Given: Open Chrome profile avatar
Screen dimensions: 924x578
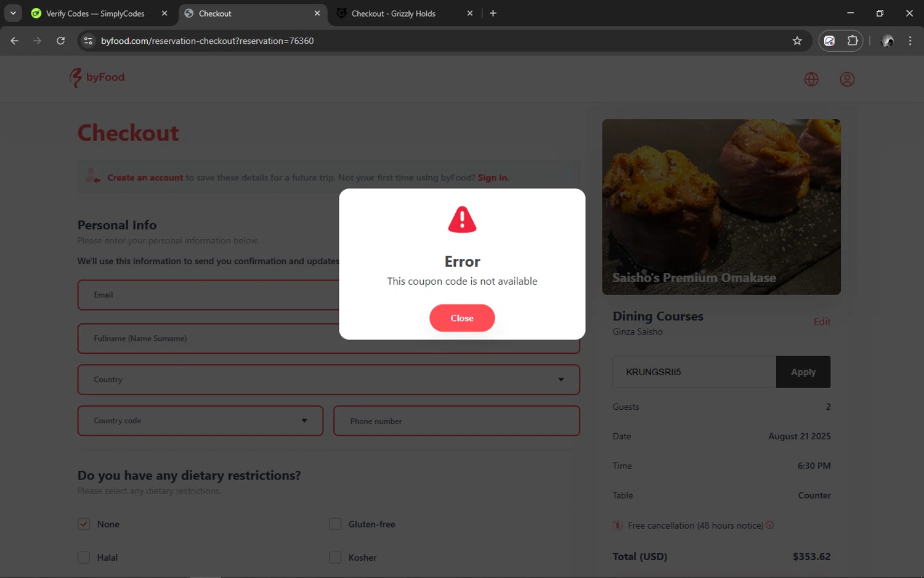Looking at the screenshot, I should click(x=888, y=41).
